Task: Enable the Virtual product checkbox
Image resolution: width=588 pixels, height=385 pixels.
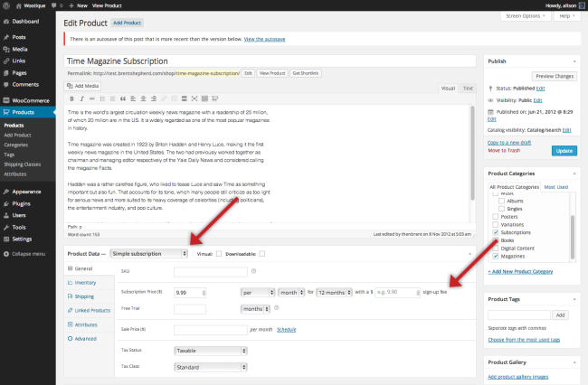Action: pos(217,254)
